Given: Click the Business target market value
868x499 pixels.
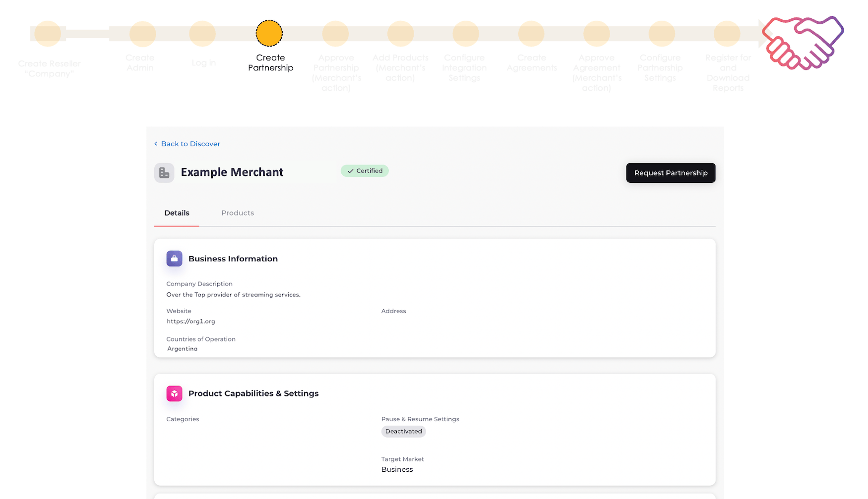Looking at the screenshot, I should 397,470.
